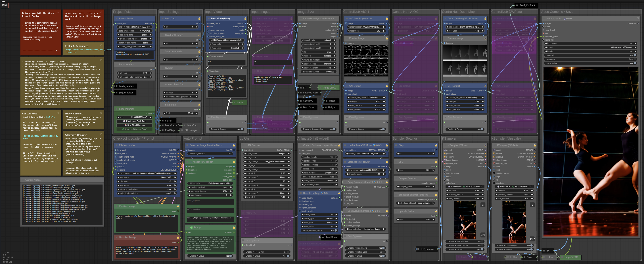Screen dimensions: 644x264
Task: Open ckpt_name dropdown in Efficient Loader
Action: 147,173
